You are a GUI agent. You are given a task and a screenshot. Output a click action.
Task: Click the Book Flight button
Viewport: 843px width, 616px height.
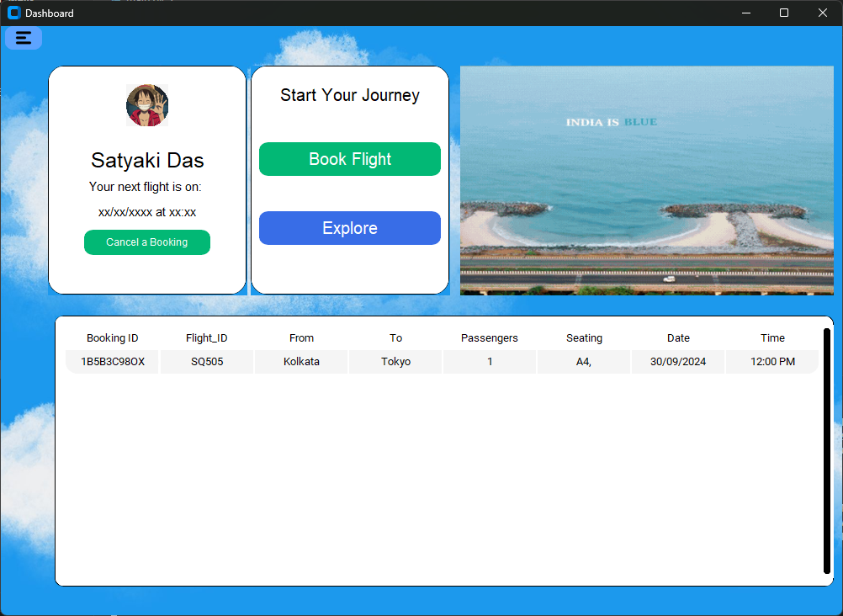pyautogui.click(x=350, y=159)
